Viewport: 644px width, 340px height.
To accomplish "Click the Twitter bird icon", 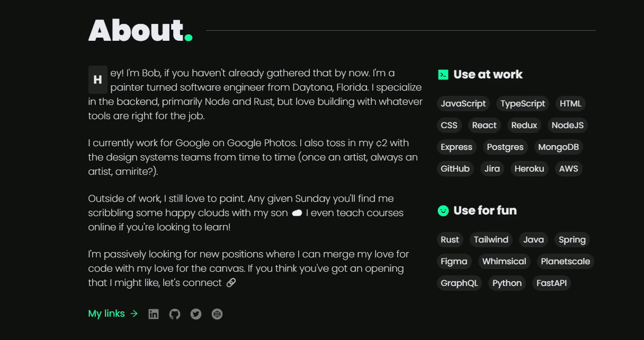I will [x=196, y=314].
